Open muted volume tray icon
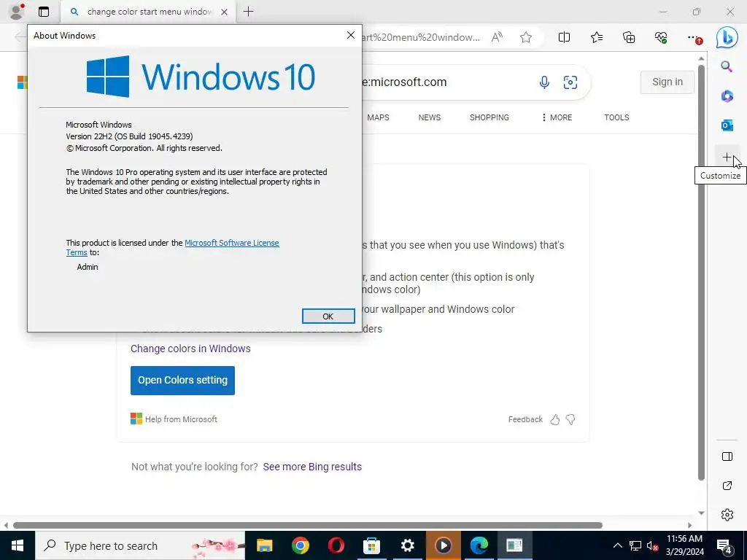 [x=652, y=545]
